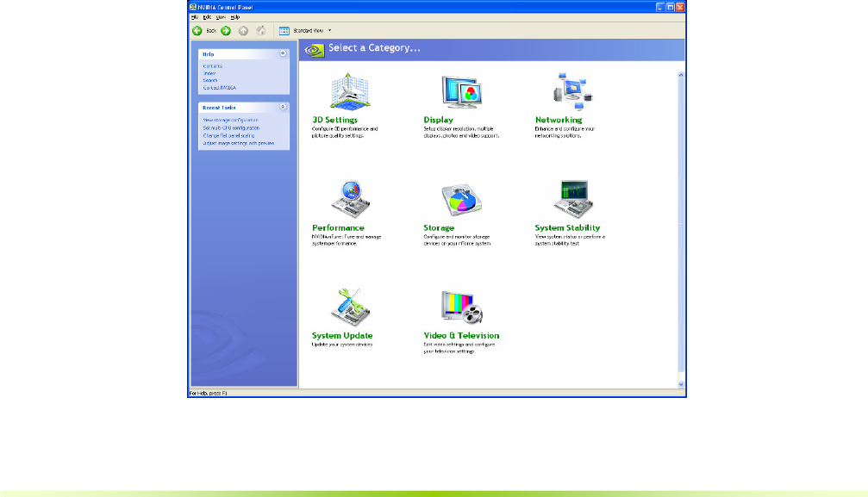The height and width of the screenshot is (497, 868).
Task: Open the System Stability title link
Action: [567, 227]
